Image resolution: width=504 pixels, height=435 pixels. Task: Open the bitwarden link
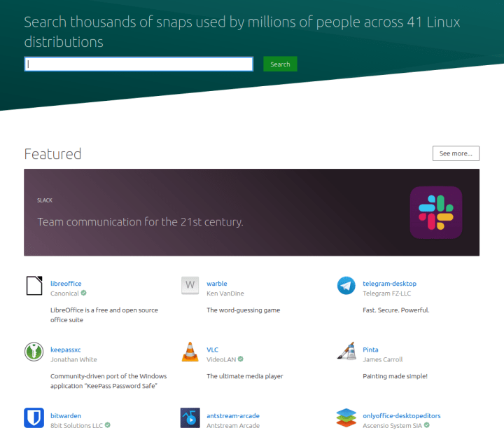tap(66, 415)
